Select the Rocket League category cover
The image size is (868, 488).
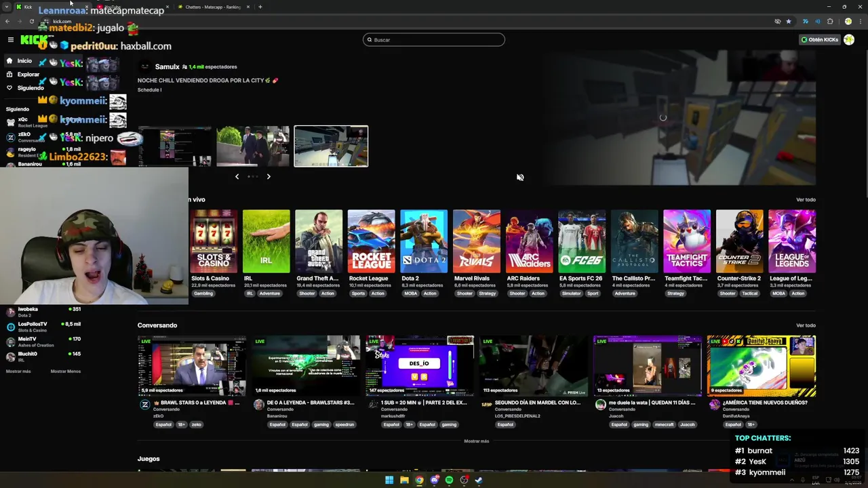click(371, 241)
